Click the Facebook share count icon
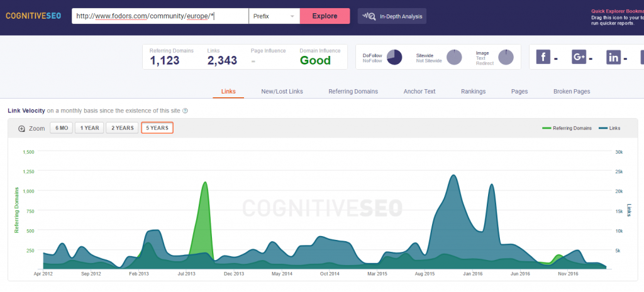 (543, 57)
